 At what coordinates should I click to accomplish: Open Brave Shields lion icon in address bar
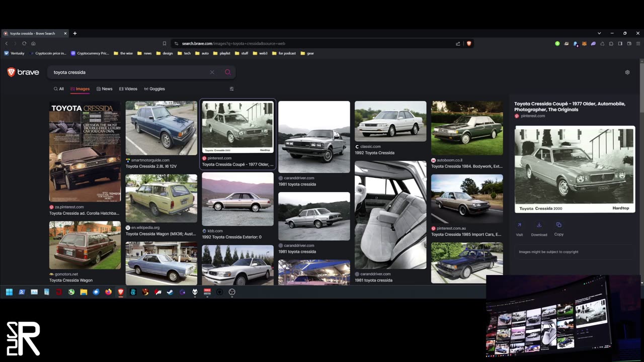click(469, 44)
